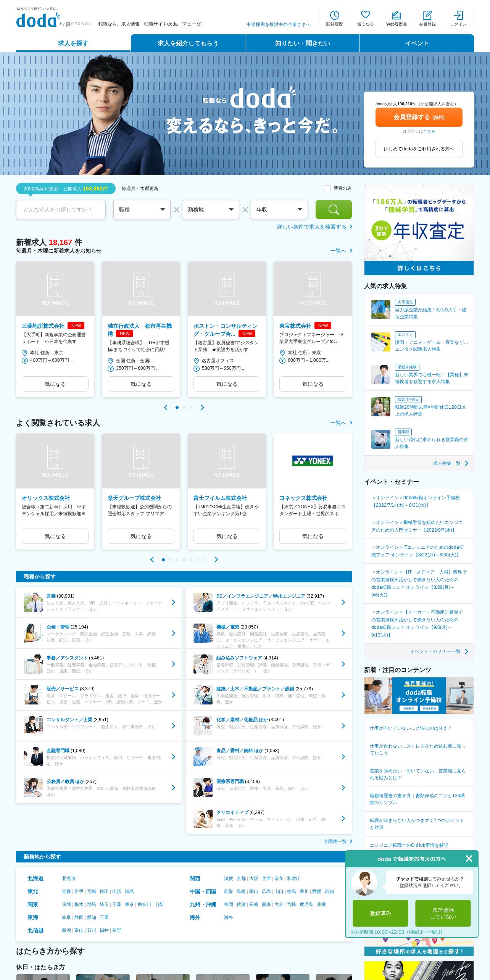The height and width of the screenshot is (980, 490).
Task: Click the chat agent avatar icon
Action: [x=364, y=883]
